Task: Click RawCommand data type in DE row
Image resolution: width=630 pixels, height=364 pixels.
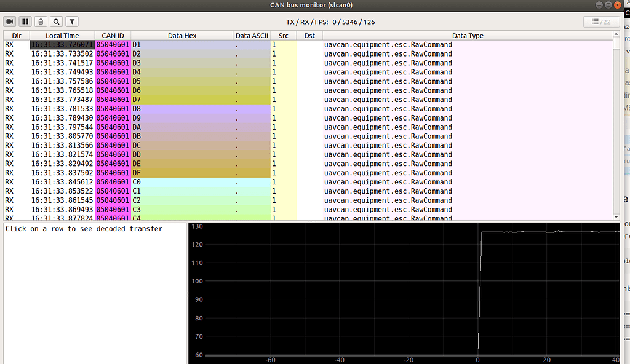Action: click(x=468, y=164)
